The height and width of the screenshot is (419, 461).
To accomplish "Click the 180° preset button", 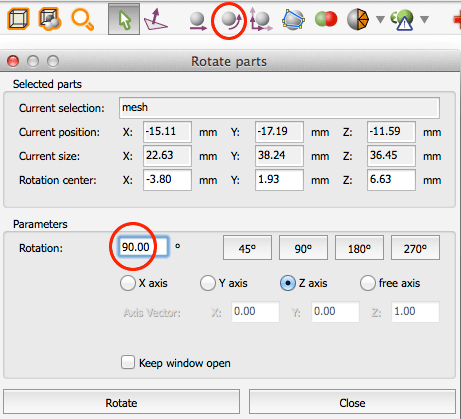I will coord(359,248).
